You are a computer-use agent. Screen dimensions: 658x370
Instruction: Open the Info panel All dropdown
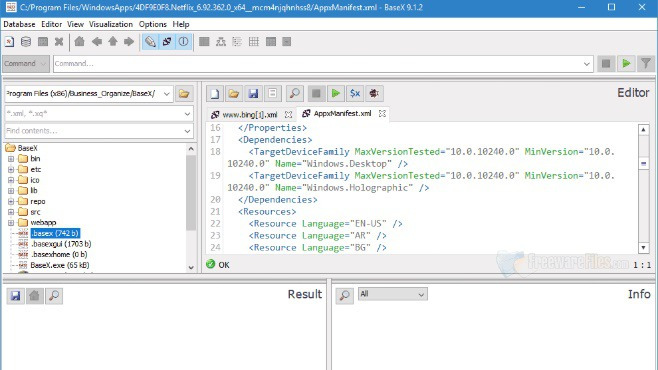[393, 294]
